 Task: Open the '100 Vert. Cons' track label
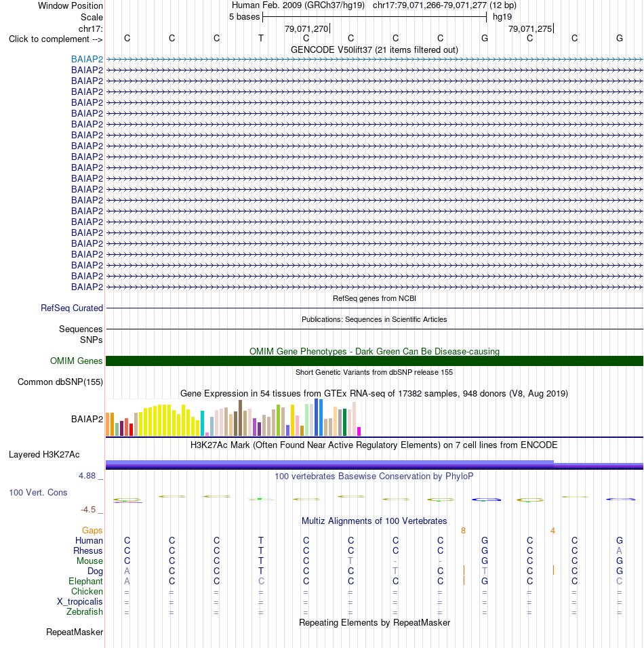(38, 493)
